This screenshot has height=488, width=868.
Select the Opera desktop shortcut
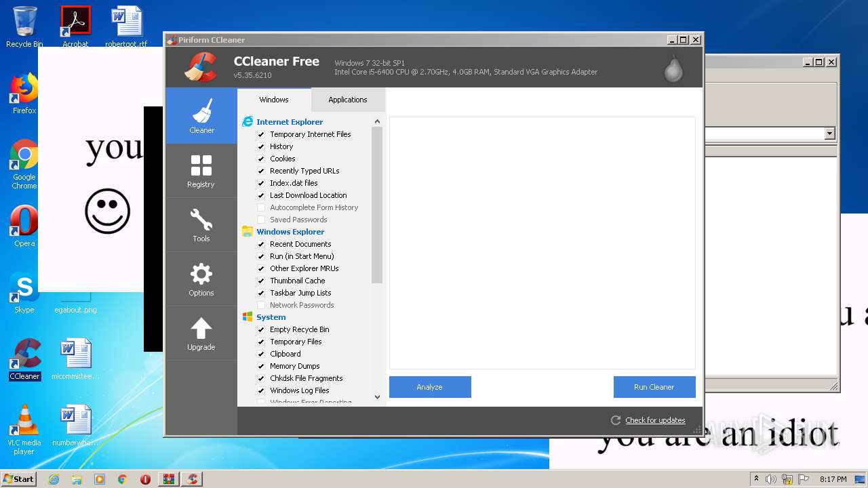[24, 226]
